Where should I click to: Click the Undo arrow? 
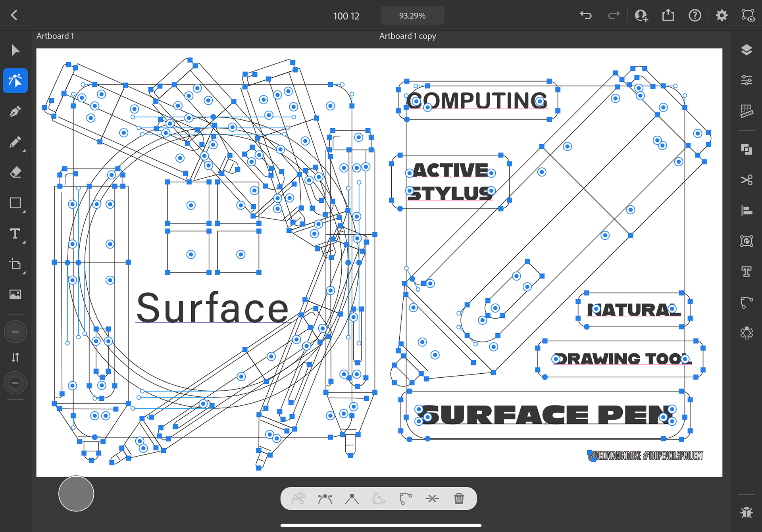(x=586, y=15)
